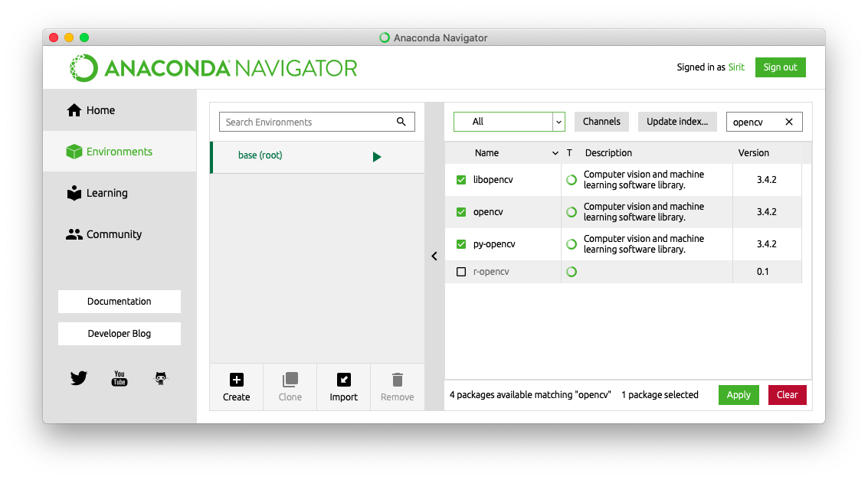Click Update index button
The height and width of the screenshot is (480, 868).
click(x=677, y=122)
